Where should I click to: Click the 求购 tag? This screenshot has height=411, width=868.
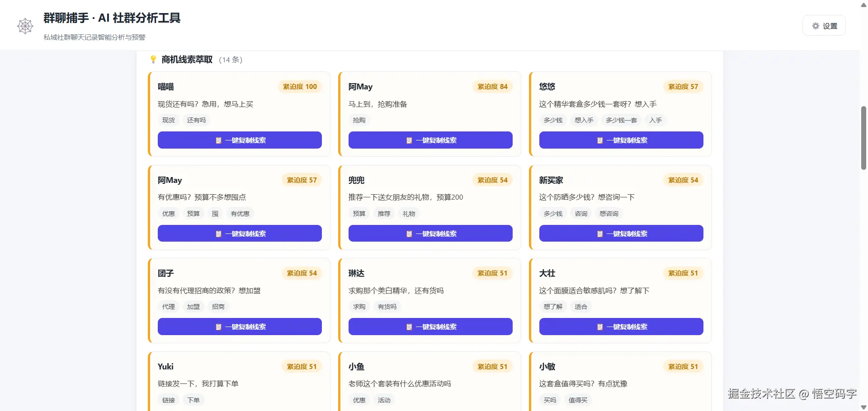point(359,307)
